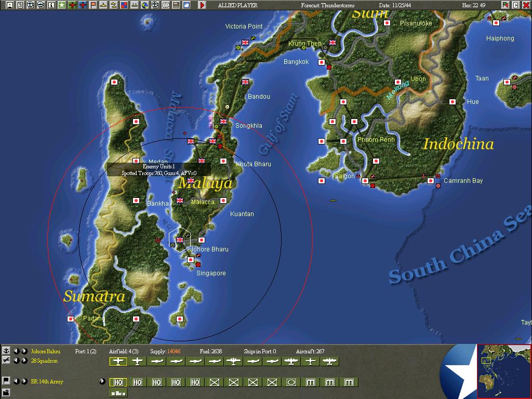Image resolution: width=532 pixels, height=399 pixels.
Task: Click the orange flag toolbar icon
Action: pyautogui.click(x=93, y=5)
